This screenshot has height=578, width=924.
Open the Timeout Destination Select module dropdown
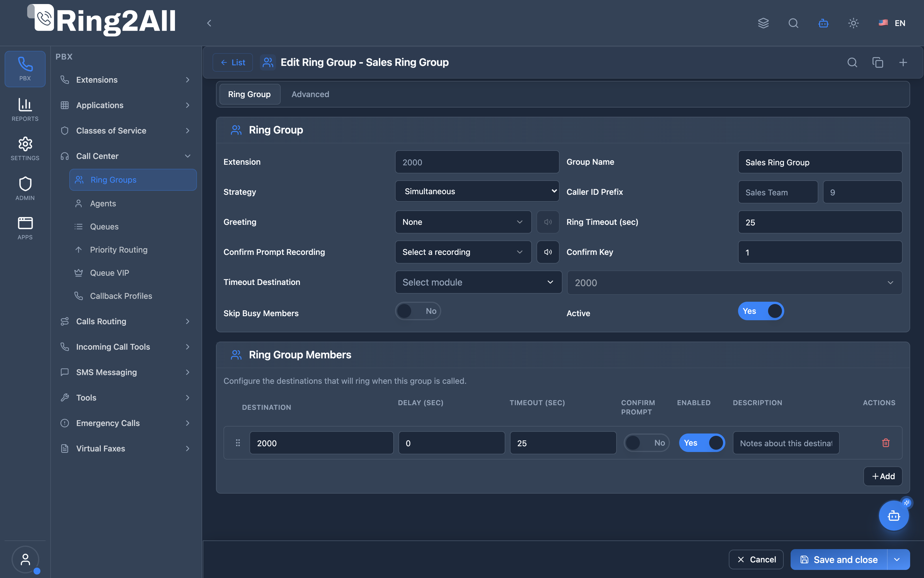[478, 282]
